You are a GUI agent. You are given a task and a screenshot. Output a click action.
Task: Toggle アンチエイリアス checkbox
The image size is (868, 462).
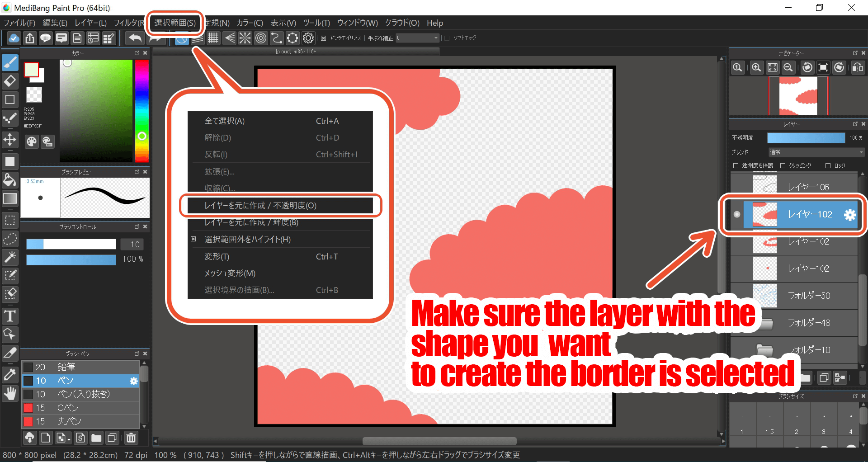click(x=323, y=38)
